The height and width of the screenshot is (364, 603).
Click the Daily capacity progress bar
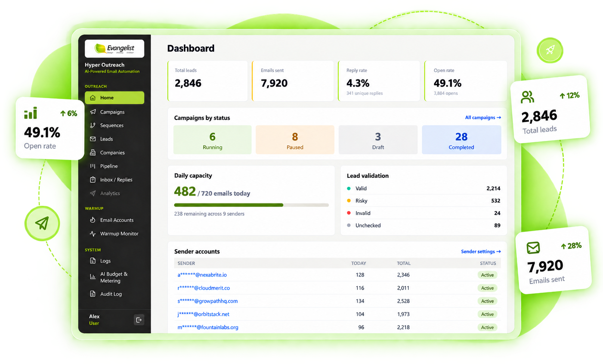251,205
